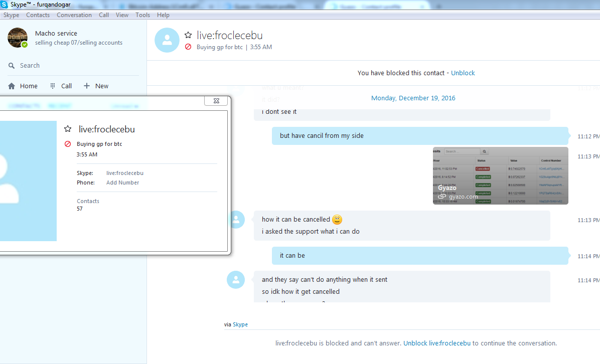
Task: Click 11:12 PM message timestamp
Action: 588,136
